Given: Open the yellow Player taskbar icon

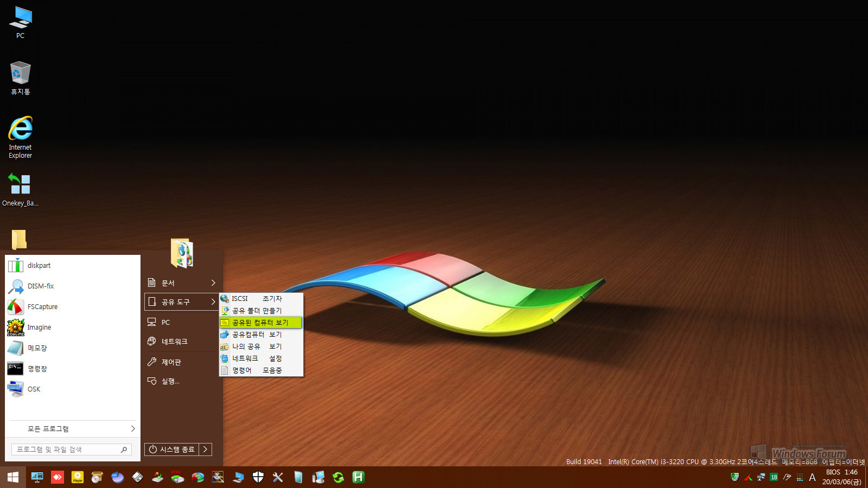Looking at the screenshot, I should click(x=78, y=477).
